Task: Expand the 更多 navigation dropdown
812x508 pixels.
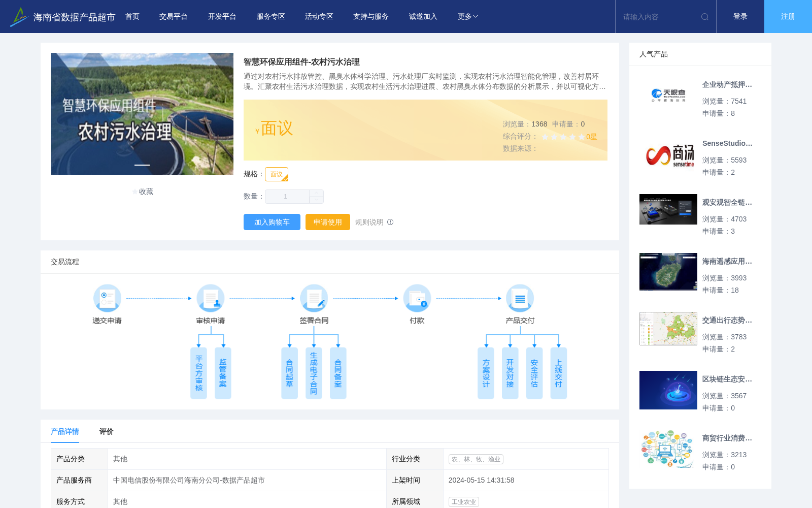Action: click(468, 17)
